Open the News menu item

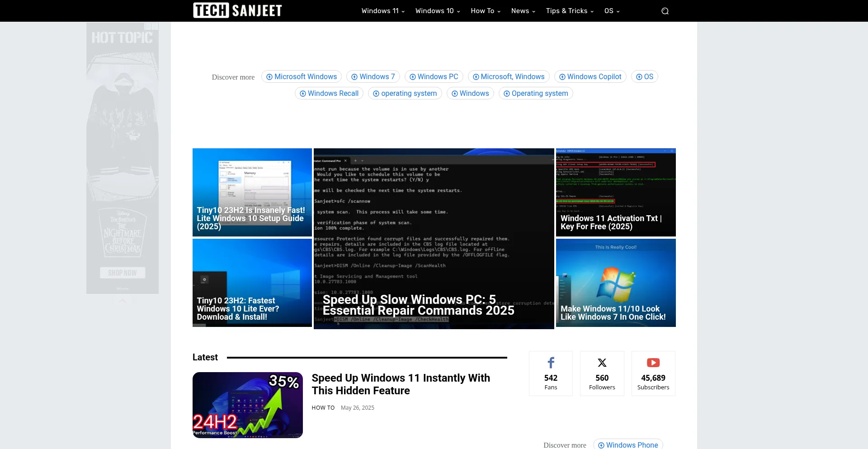[x=523, y=11]
